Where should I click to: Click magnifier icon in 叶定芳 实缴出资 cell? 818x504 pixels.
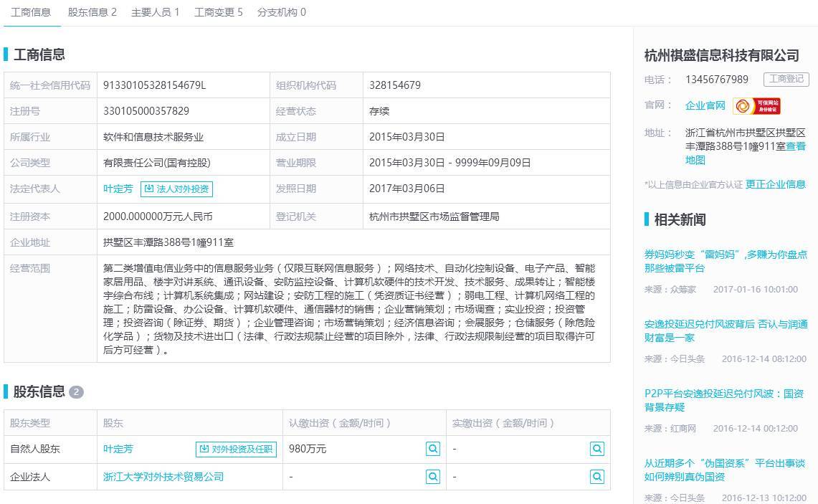tap(596, 449)
